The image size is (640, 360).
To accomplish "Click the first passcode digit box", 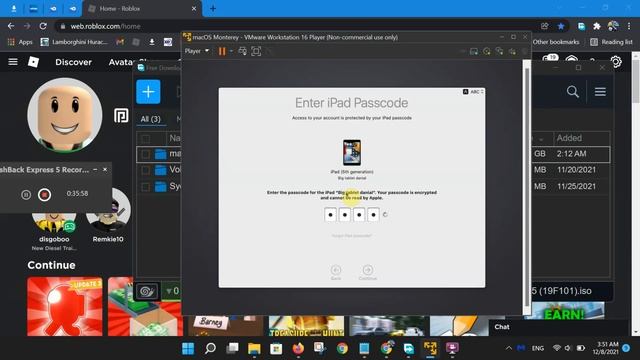I will 330,215.
